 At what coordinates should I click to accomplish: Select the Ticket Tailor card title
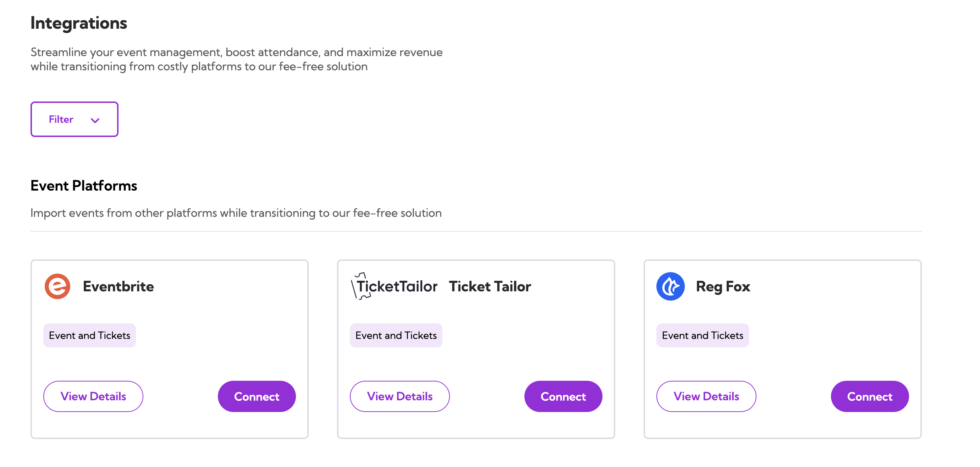click(490, 287)
